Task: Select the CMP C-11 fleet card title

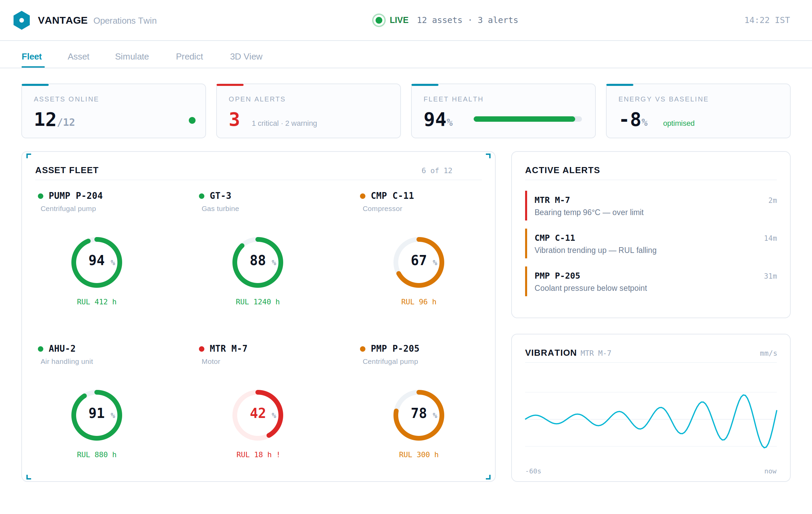Action: pyautogui.click(x=392, y=196)
